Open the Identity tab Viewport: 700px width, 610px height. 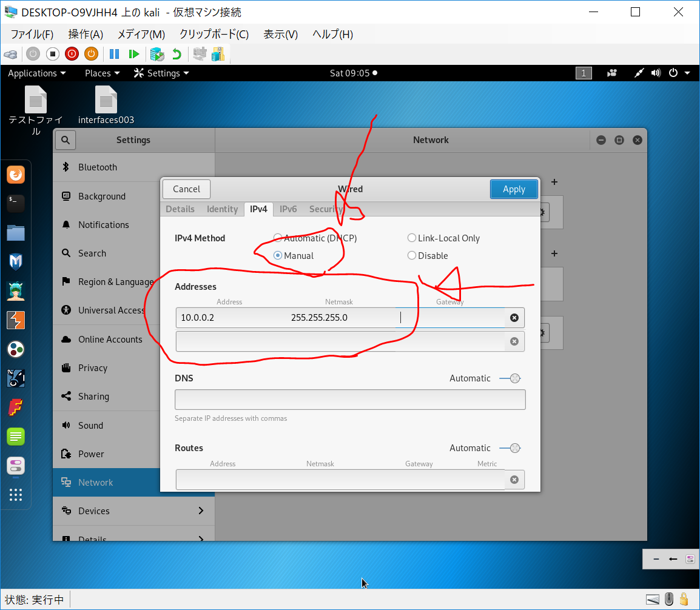coord(222,209)
